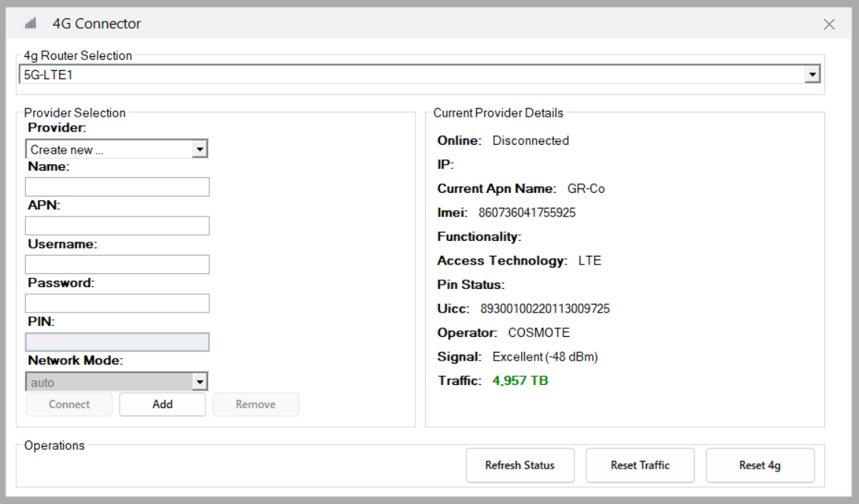Image resolution: width=859 pixels, height=504 pixels.
Task: Open the 4g Router Selection dropdown
Action: (x=812, y=75)
